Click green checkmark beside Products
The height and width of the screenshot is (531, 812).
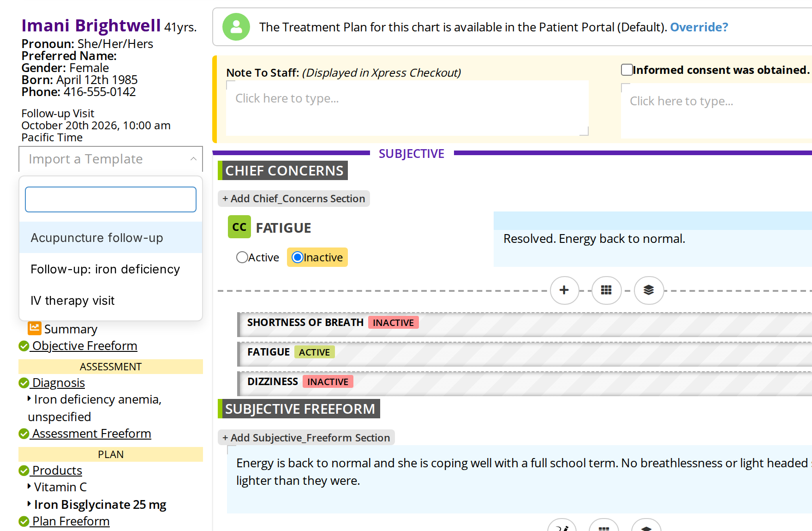[24, 471]
